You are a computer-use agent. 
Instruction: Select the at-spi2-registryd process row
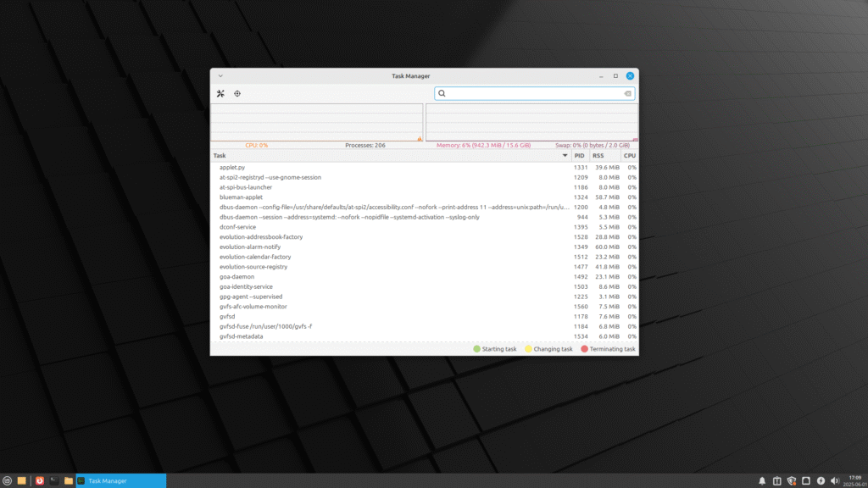coord(424,177)
